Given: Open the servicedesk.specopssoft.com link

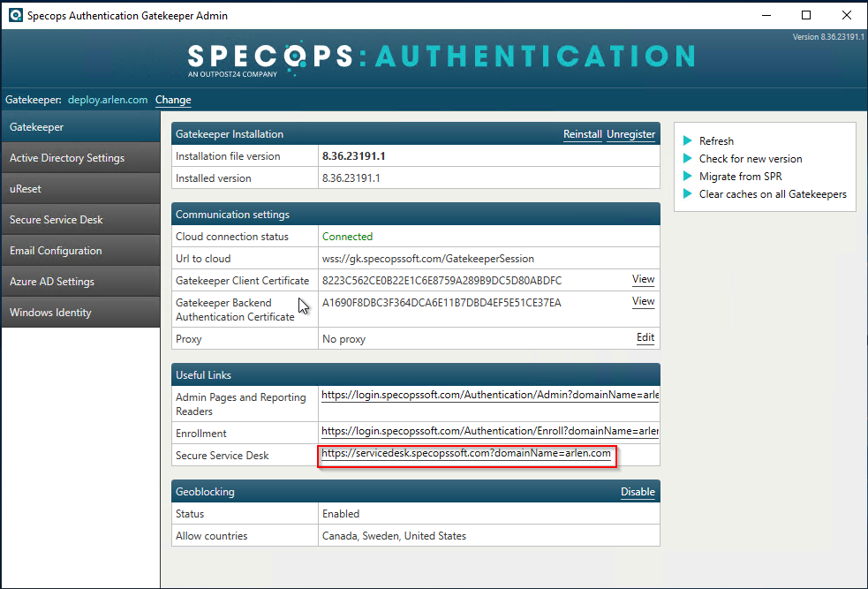Looking at the screenshot, I should (x=466, y=453).
